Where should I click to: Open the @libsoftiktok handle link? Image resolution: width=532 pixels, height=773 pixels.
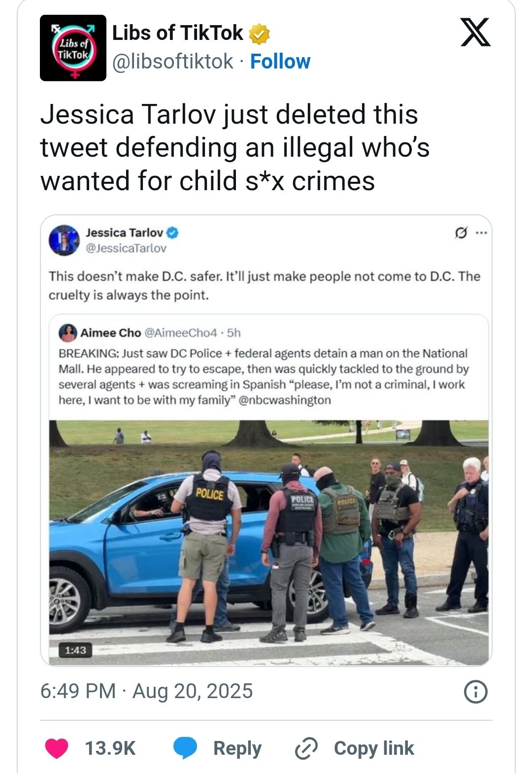coord(173,62)
